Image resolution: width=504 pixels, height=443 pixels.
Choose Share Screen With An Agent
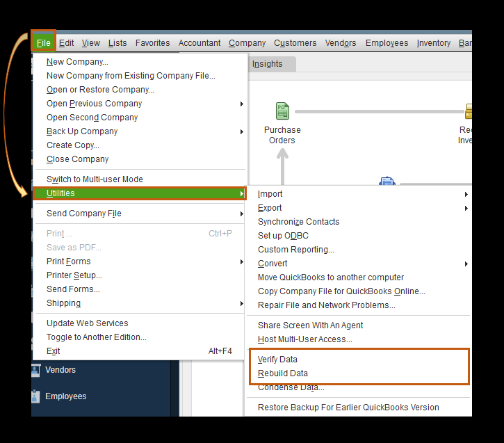coord(359,325)
